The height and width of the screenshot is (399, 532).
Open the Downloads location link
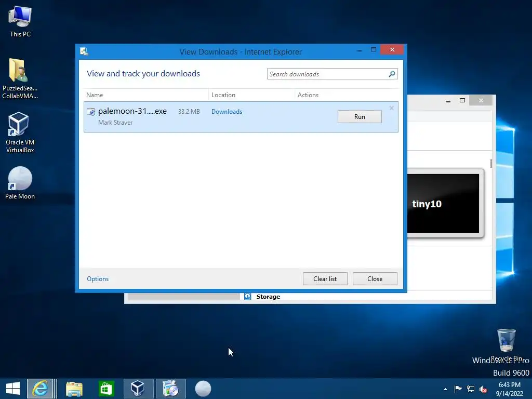pos(227,112)
